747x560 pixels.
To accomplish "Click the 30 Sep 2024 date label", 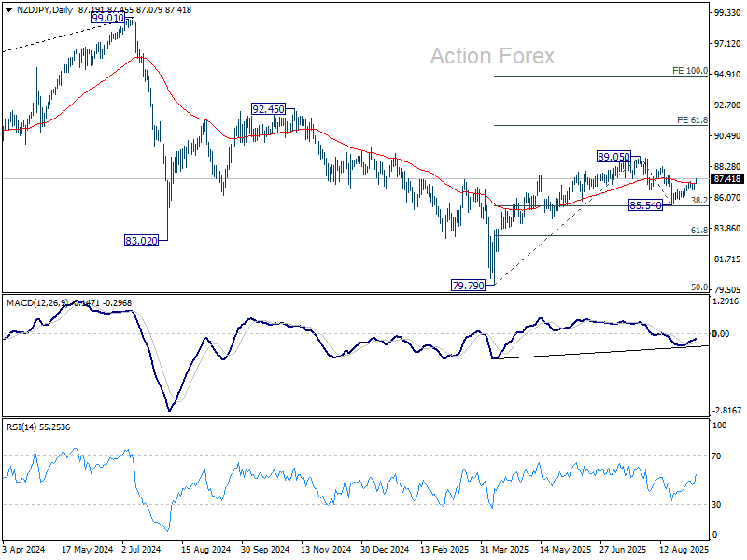I will (x=265, y=549).
